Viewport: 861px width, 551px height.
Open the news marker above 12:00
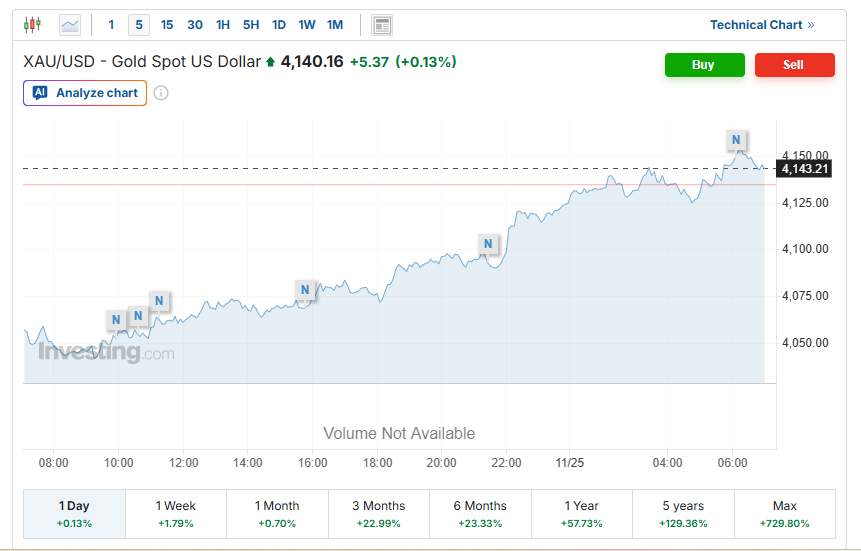click(x=160, y=300)
